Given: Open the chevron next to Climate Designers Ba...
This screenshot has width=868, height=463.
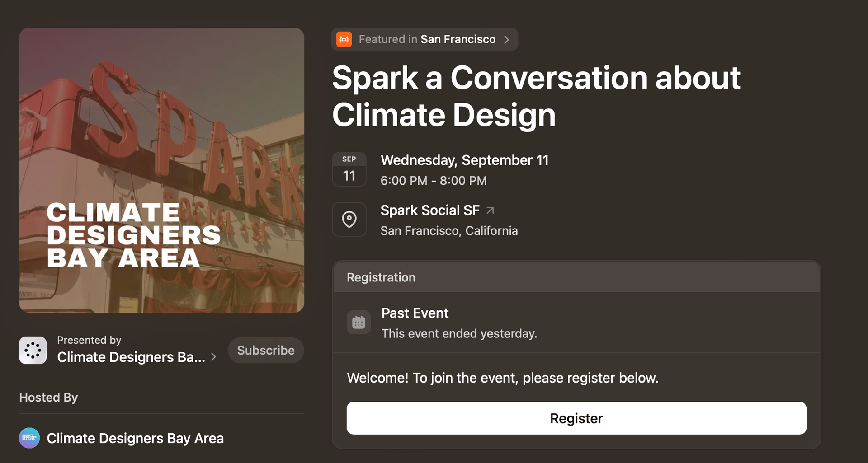Looking at the screenshot, I should pos(213,357).
